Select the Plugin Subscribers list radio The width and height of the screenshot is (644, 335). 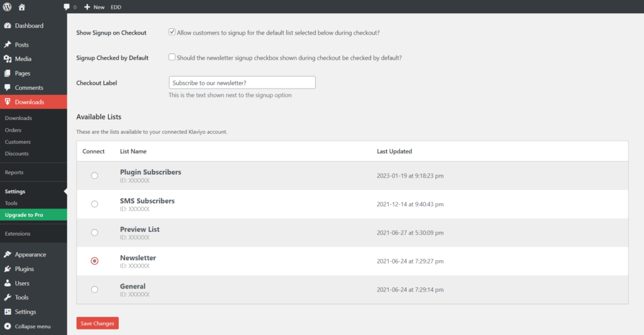click(x=94, y=176)
